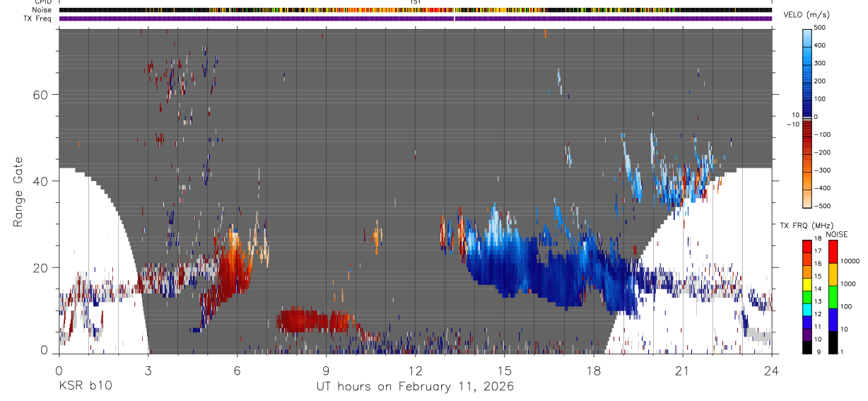Click the "6" tick on the UT hours axis

(x=237, y=371)
